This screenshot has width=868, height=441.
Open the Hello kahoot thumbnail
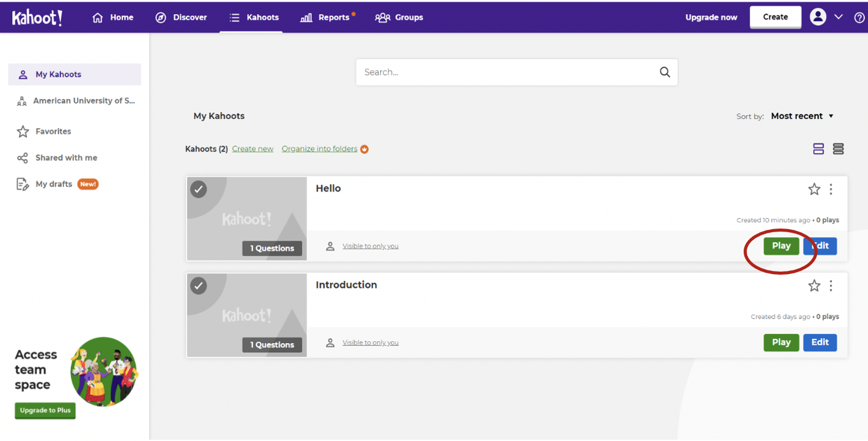click(x=247, y=219)
